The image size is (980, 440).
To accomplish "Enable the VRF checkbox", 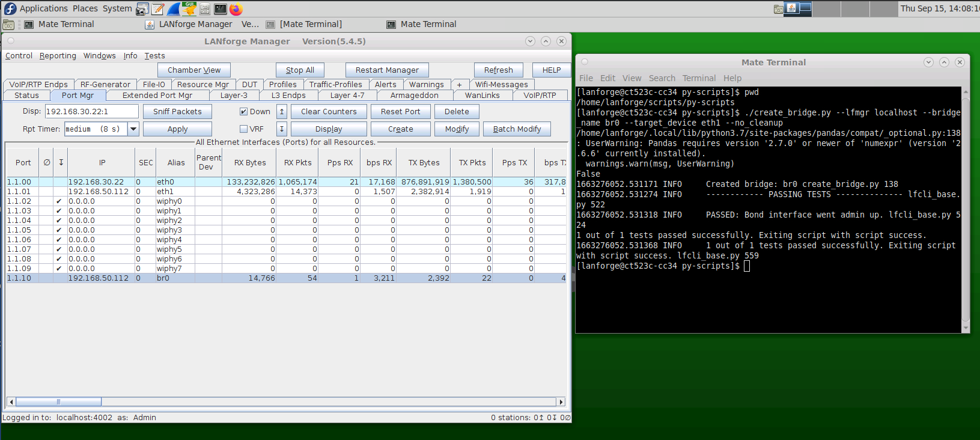I will [243, 129].
